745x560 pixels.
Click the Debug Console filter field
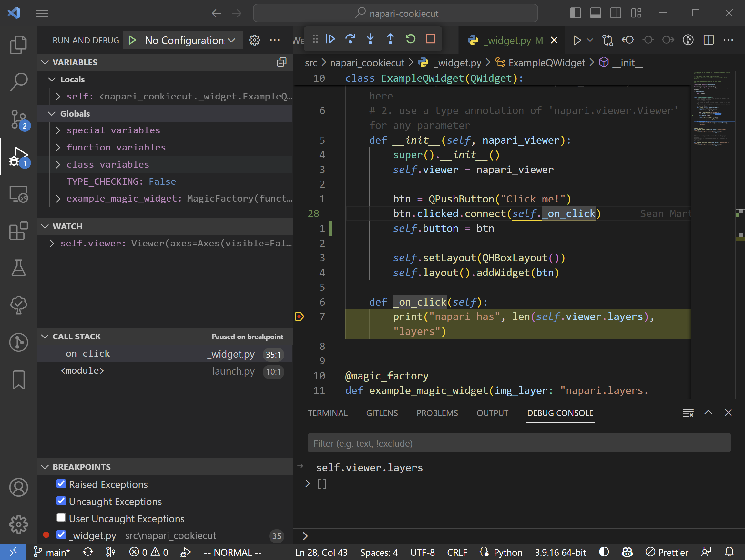point(520,443)
